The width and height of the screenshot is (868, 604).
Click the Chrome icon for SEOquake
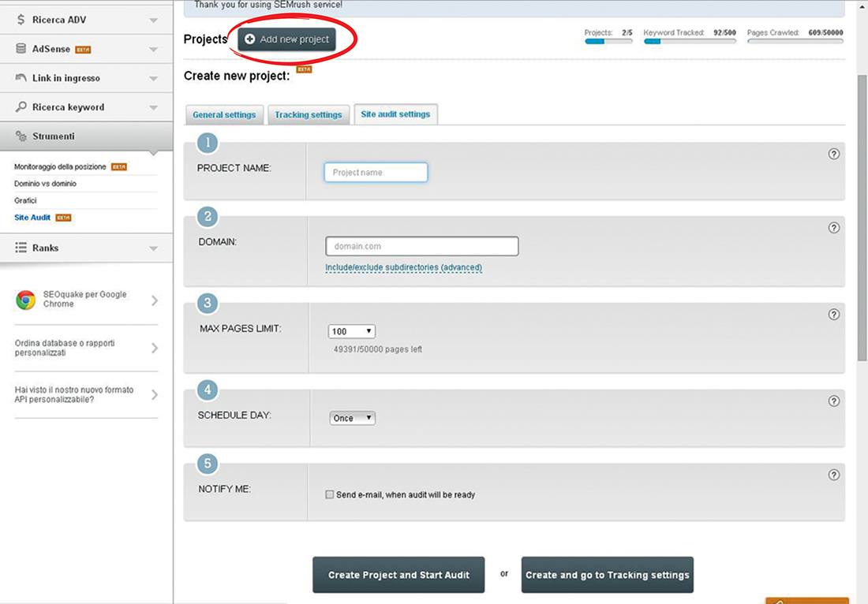tap(25, 300)
